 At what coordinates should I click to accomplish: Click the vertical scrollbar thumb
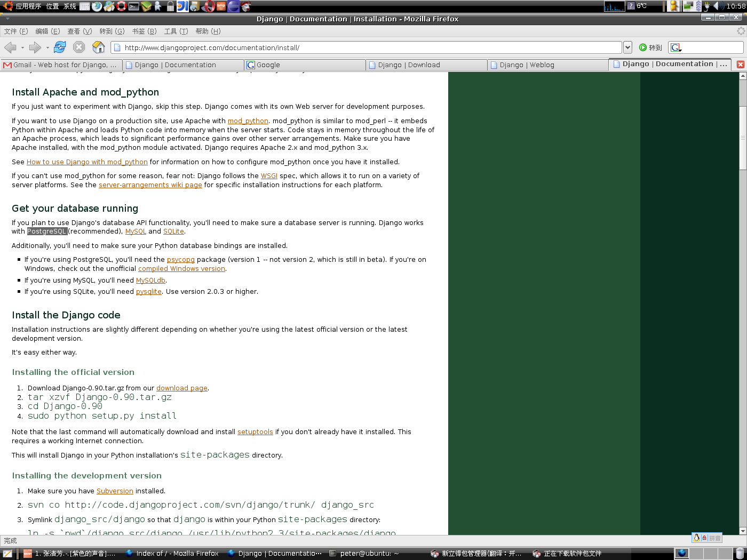(x=743, y=138)
